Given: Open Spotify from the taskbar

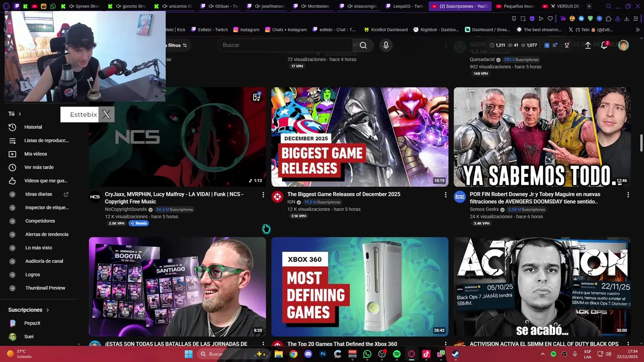Looking at the screenshot, I should pos(396,354).
